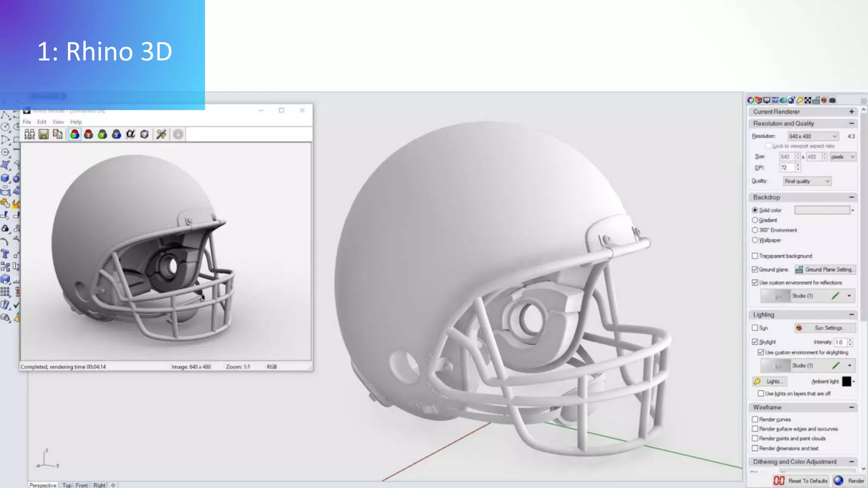Click the Copy image to clipboard icon
Screen dimensions: 868x488
point(58,134)
